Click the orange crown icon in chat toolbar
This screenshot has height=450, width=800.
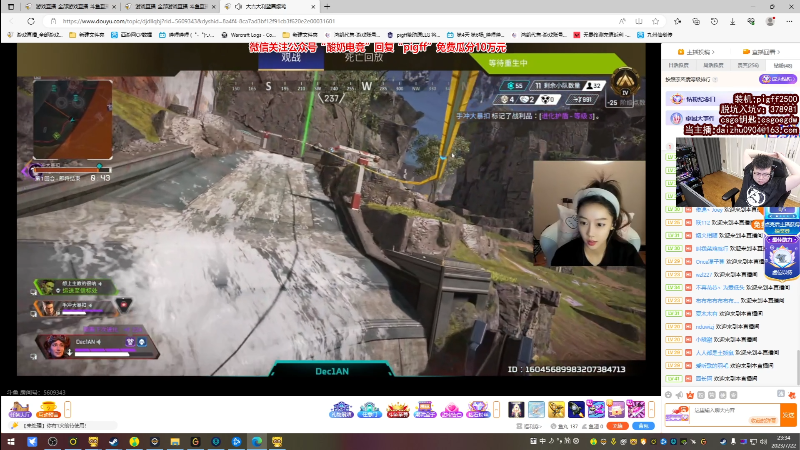[x=690, y=395]
